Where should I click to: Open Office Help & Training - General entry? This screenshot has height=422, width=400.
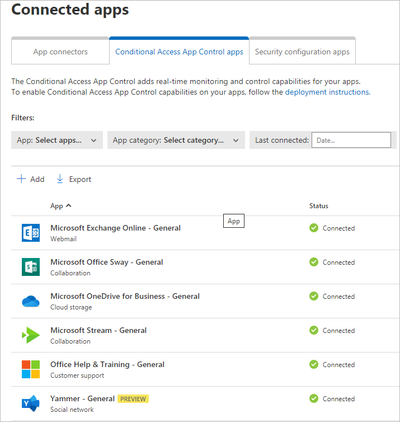[x=107, y=364]
